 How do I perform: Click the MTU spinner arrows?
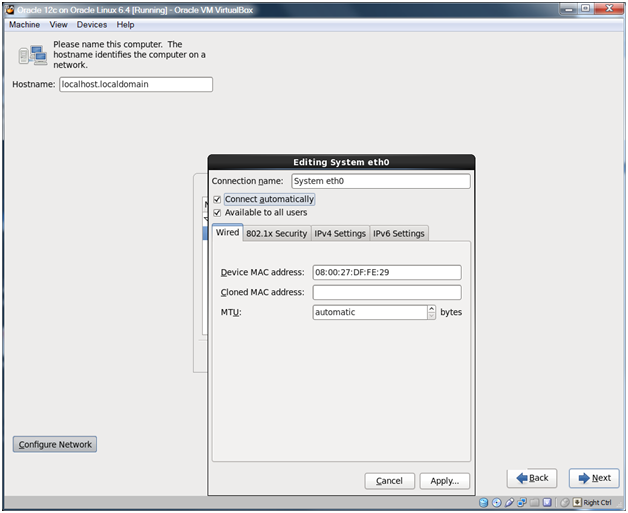click(x=432, y=312)
